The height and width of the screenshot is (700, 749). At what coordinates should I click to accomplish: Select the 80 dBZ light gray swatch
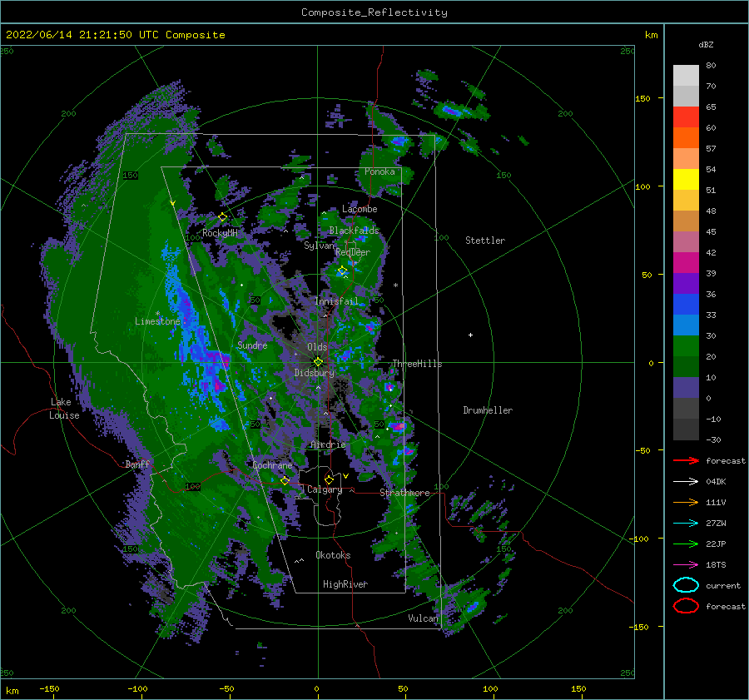pyautogui.click(x=686, y=75)
